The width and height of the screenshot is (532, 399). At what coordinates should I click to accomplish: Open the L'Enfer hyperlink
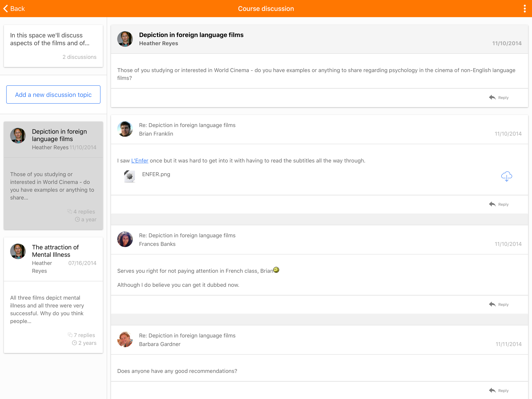[x=140, y=161]
